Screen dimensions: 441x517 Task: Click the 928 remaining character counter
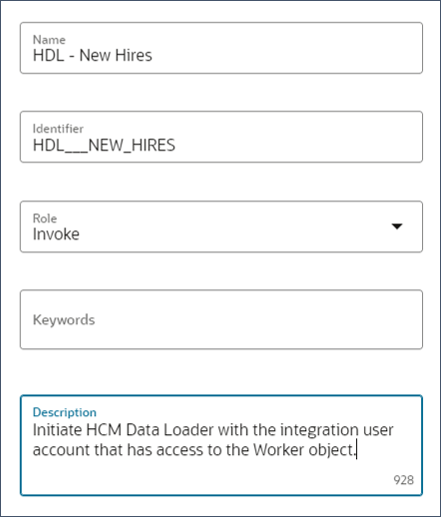point(403,480)
